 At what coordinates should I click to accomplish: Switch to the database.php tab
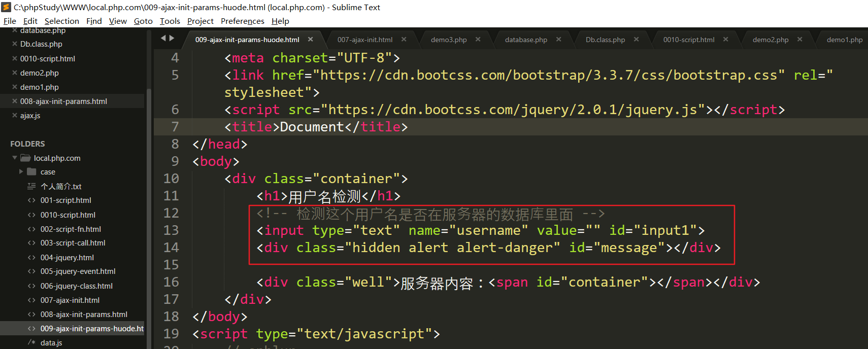click(x=525, y=40)
